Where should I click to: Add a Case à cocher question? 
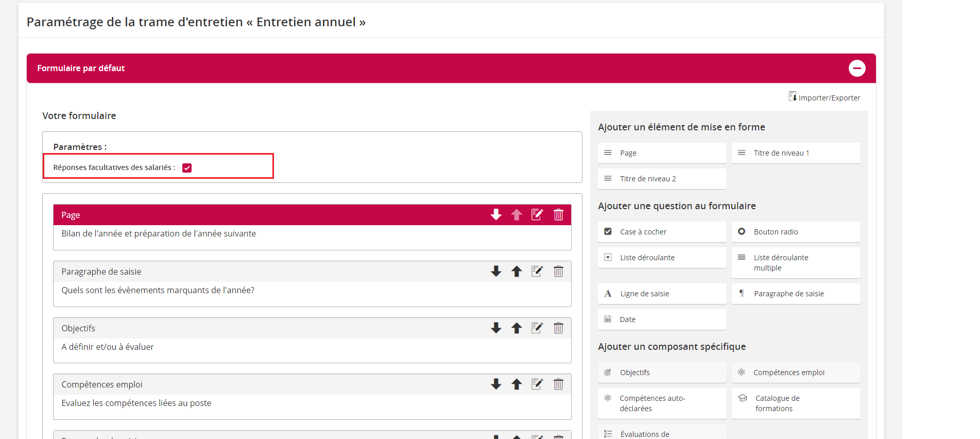(662, 232)
